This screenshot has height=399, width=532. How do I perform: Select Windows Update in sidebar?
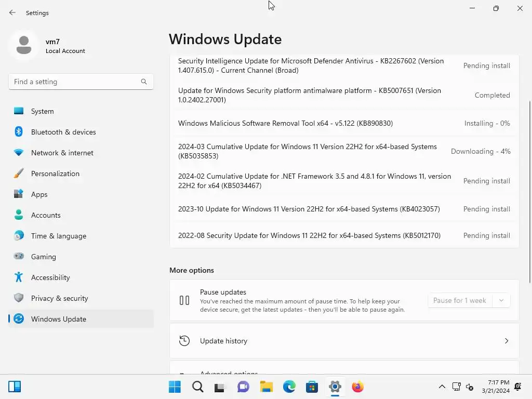[81, 318]
